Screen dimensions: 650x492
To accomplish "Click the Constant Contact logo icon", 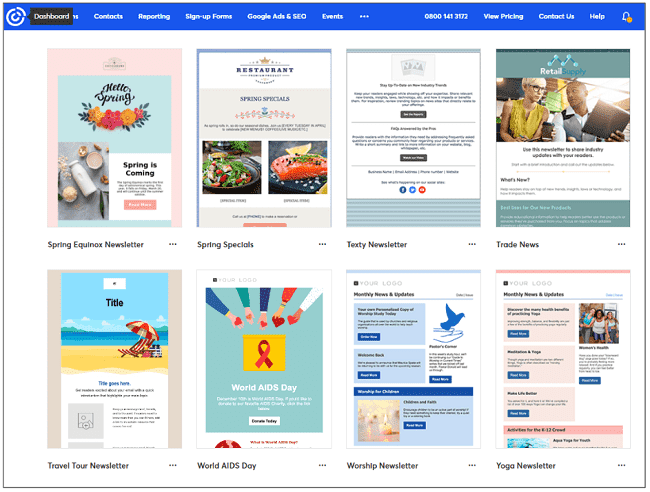I will point(14,17).
